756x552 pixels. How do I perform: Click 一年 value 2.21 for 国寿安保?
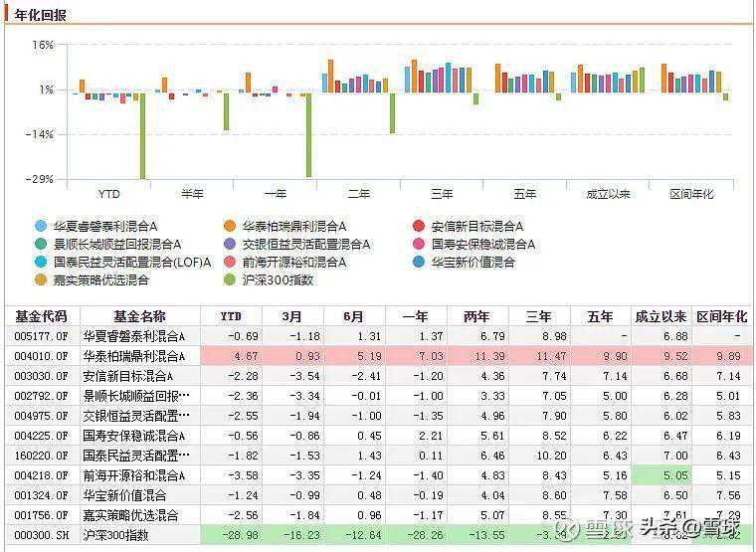431,436
